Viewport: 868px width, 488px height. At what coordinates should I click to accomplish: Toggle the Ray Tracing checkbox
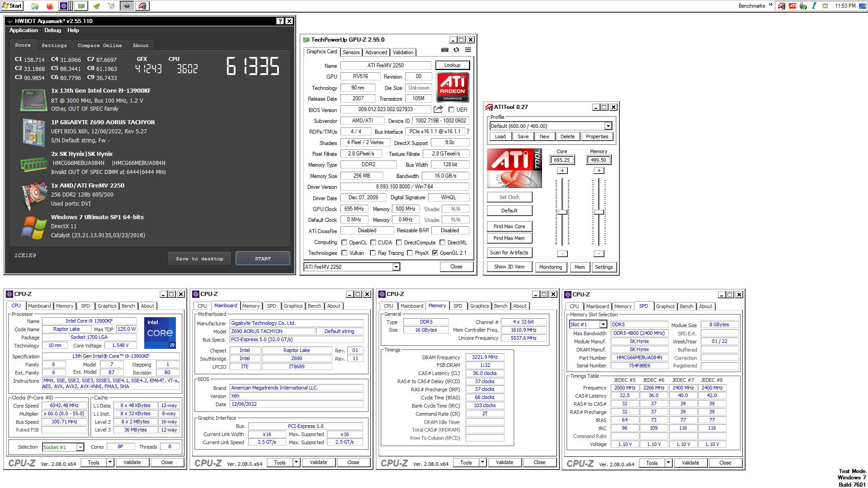373,253
